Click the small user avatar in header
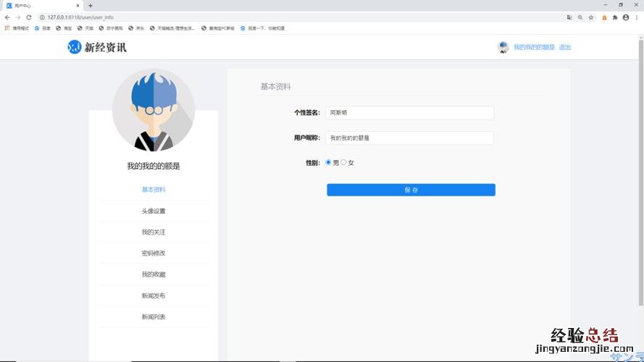This screenshot has height=362, width=644. click(x=503, y=47)
